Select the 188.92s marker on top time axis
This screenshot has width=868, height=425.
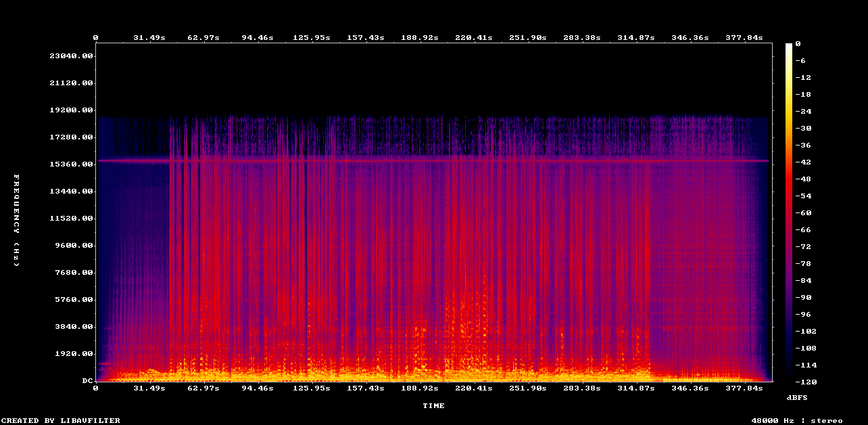click(420, 38)
